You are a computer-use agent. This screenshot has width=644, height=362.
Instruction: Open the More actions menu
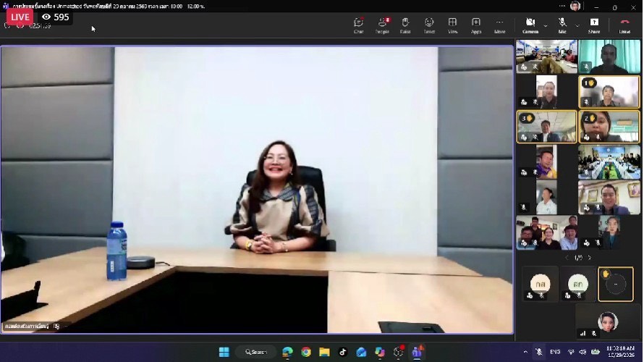[499, 25]
